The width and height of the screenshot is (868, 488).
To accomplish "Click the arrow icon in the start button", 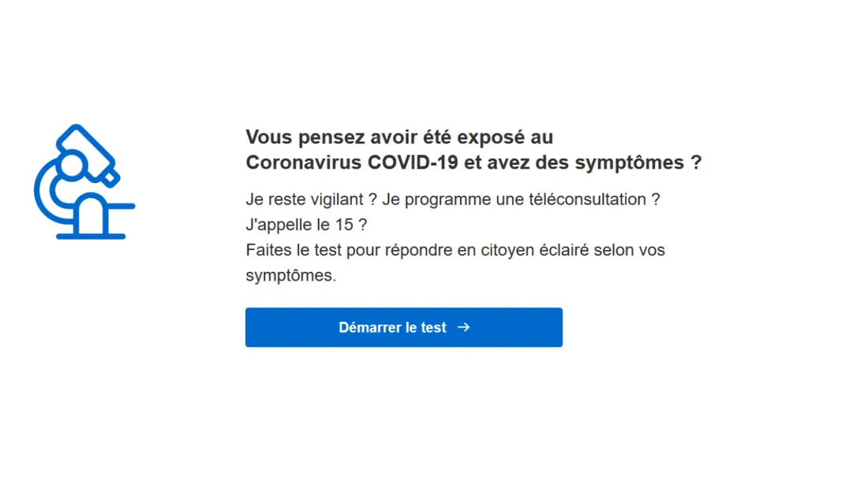I will (x=464, y=327).
